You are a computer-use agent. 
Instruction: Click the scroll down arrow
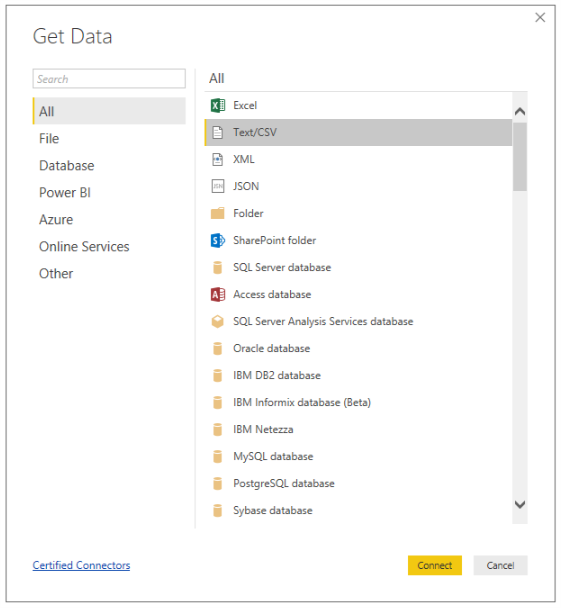(520, 504)
